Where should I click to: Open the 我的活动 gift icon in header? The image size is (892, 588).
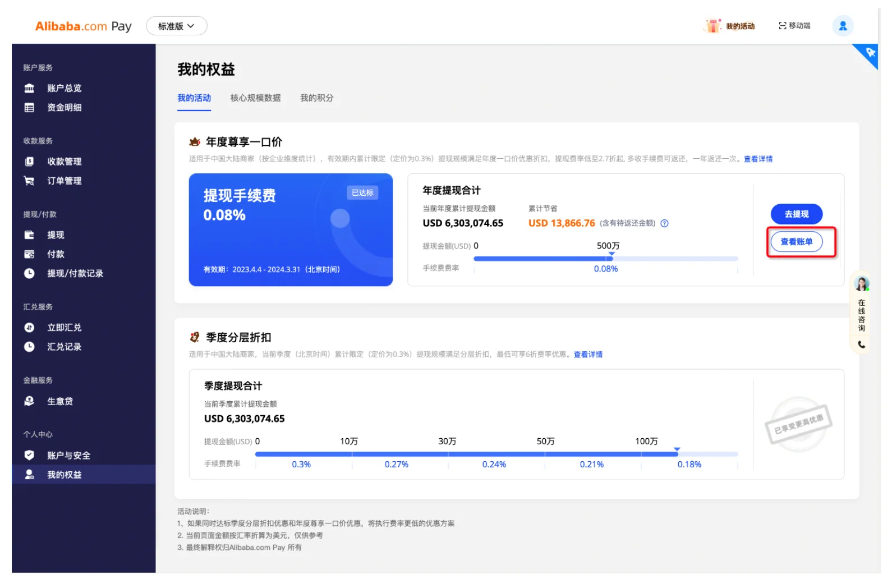tap(713, 26)
